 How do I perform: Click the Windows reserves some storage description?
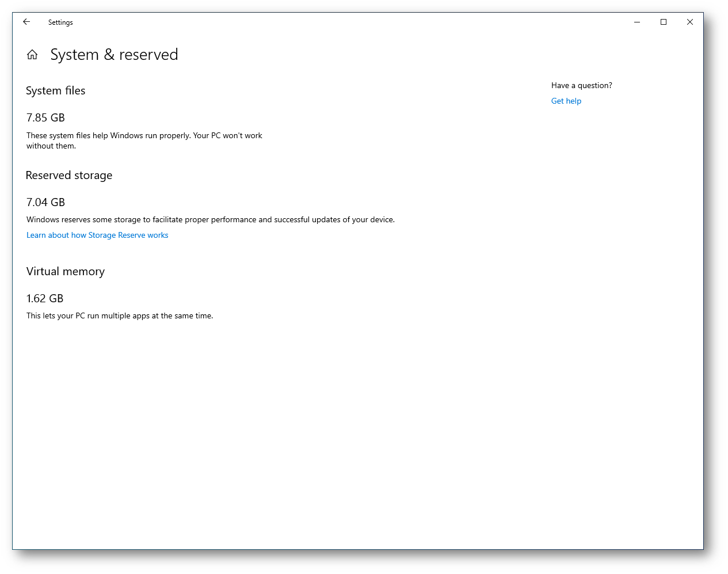(211, 219)
